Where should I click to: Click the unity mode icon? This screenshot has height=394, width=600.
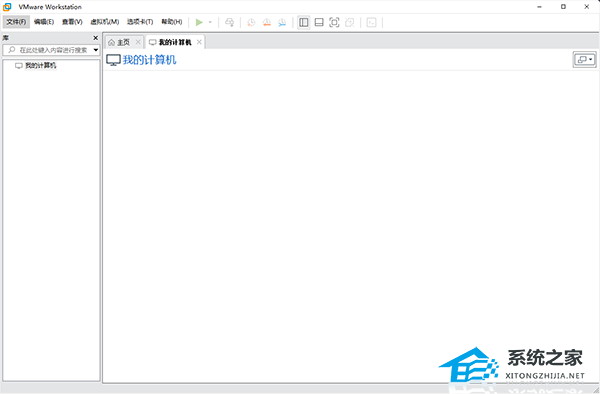(x=349, y=22)
